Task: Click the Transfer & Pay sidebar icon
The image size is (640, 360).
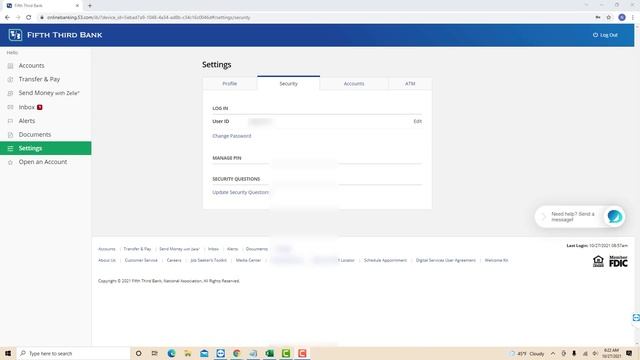Action: pyautogui.click(x=10, y=80)
